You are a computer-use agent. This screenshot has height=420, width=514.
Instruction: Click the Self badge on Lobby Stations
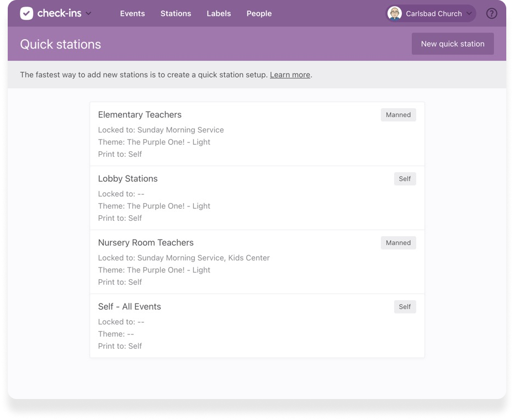(405, 179)
